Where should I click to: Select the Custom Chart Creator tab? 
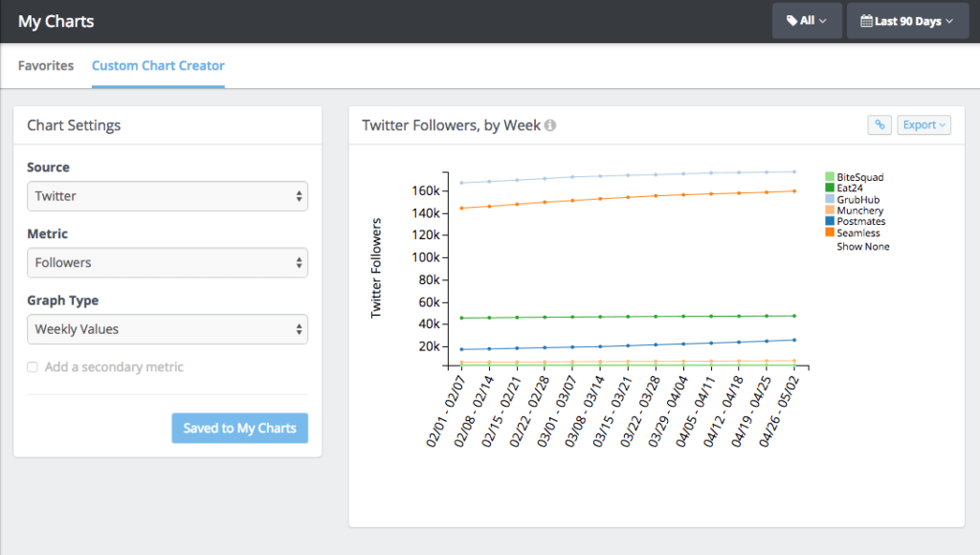158,66
